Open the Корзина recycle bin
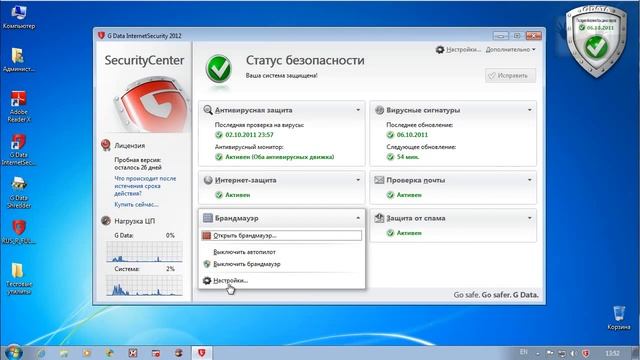This screenshot has width=640, height=360. coord(619,318)
